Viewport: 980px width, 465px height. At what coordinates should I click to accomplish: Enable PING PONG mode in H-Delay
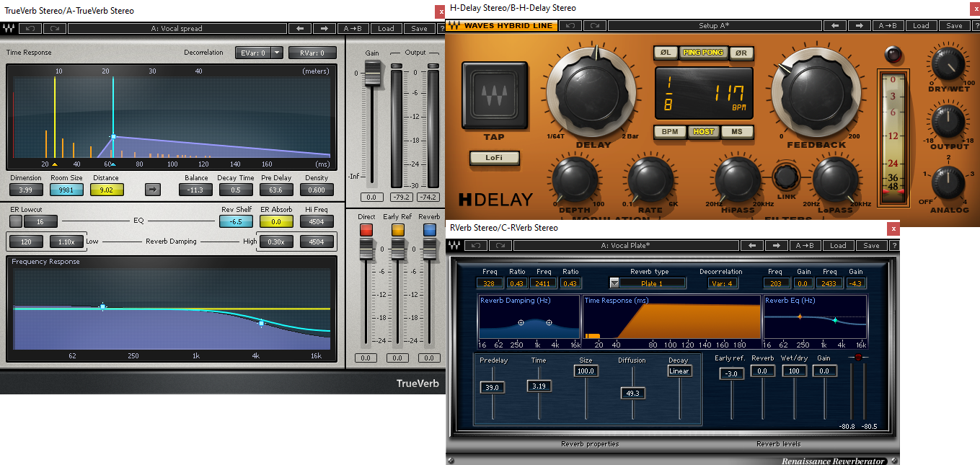(x=703, y=53)
